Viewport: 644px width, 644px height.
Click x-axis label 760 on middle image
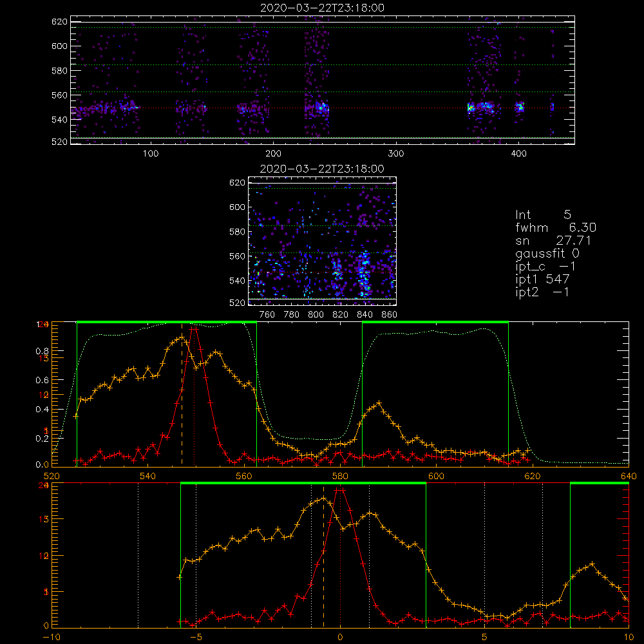(267, 315)
